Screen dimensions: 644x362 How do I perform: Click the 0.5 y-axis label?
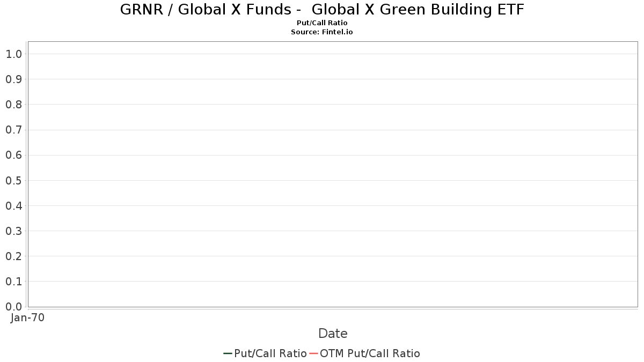(13, 180)
